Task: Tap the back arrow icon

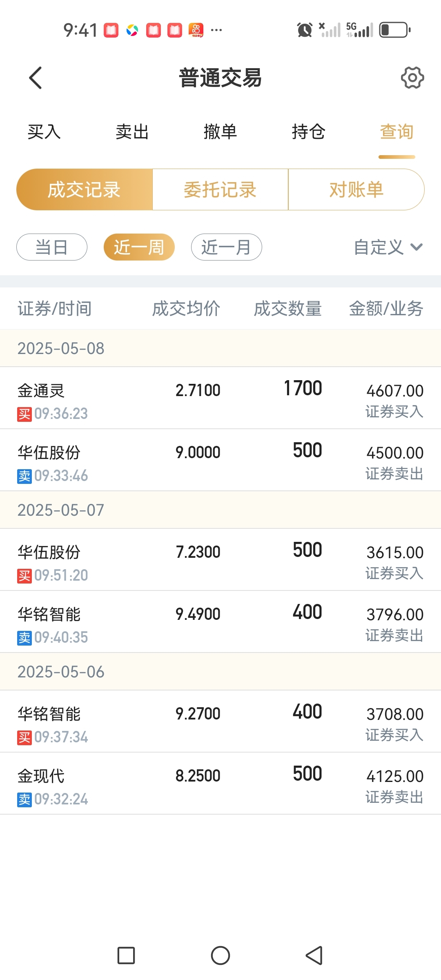Action: (x=36, y=78)
